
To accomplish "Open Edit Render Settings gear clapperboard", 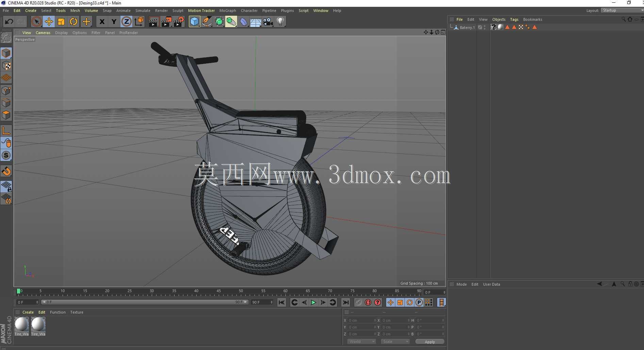I will tap(179, 22).
